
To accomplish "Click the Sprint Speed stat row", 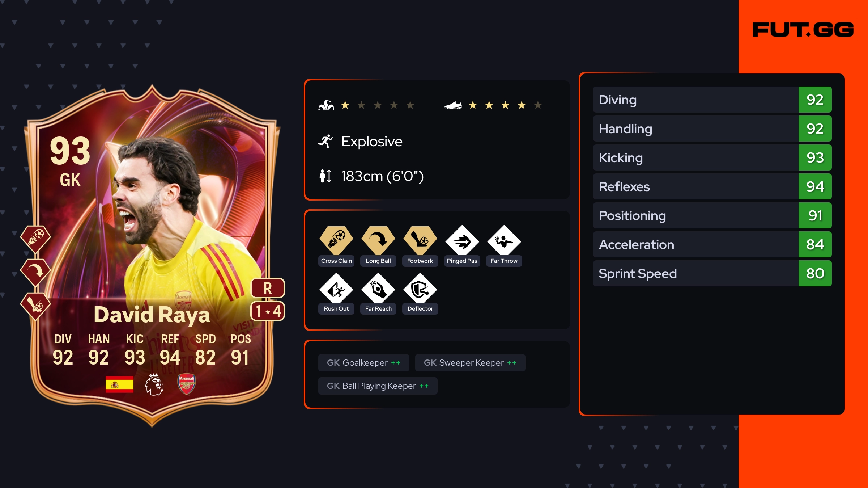I will [x=712, y=273].
